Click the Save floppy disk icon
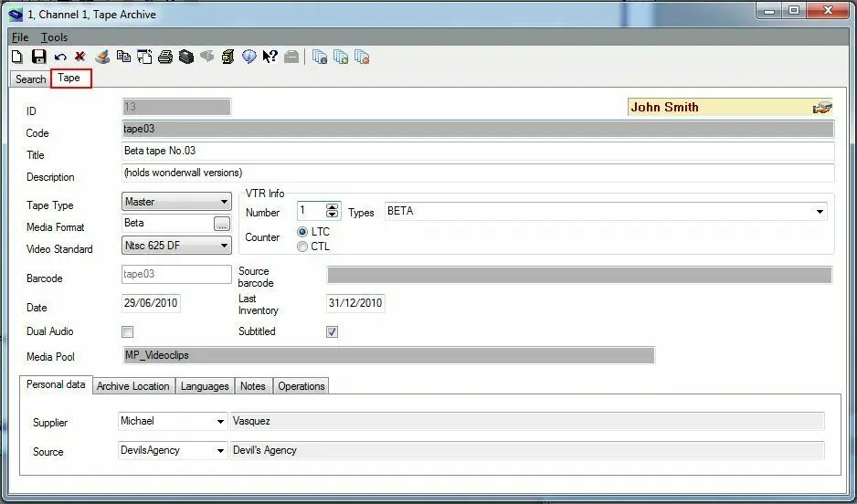This screenshot has height=504, width=857. [x=38, y=58]
